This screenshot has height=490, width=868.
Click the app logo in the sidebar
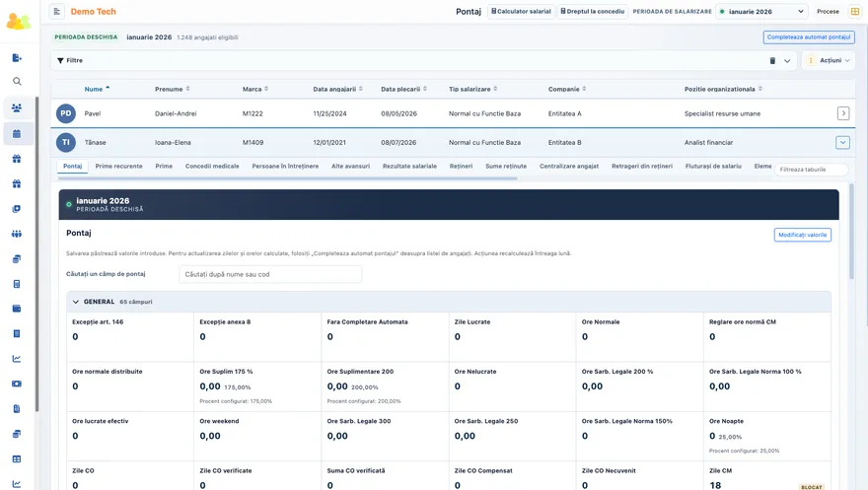click(x=19, y=21)
